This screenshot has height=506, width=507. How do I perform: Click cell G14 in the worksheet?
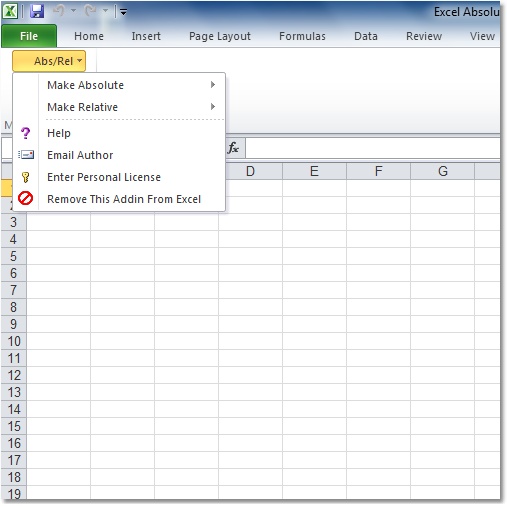tap(442, 409)
